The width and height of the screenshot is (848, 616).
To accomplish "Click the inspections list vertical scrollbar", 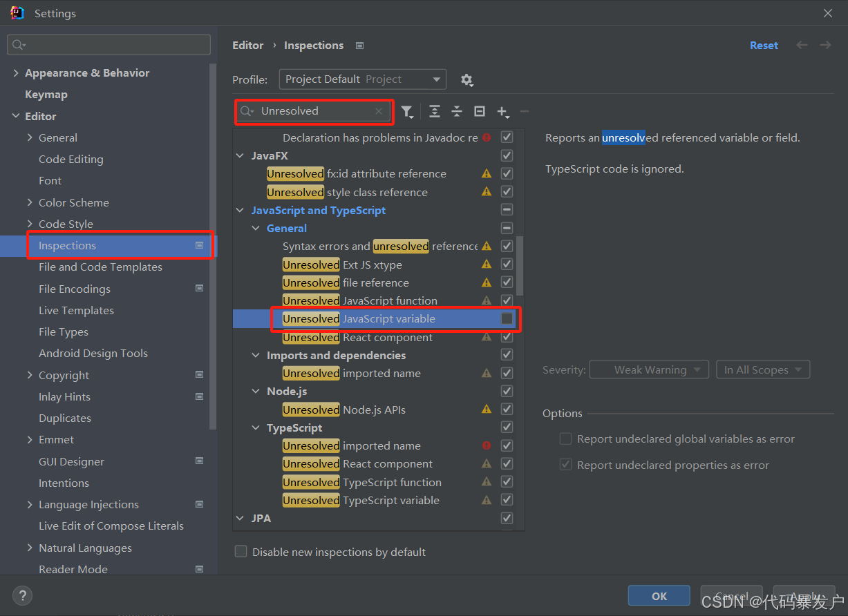I will pos(520,266).
